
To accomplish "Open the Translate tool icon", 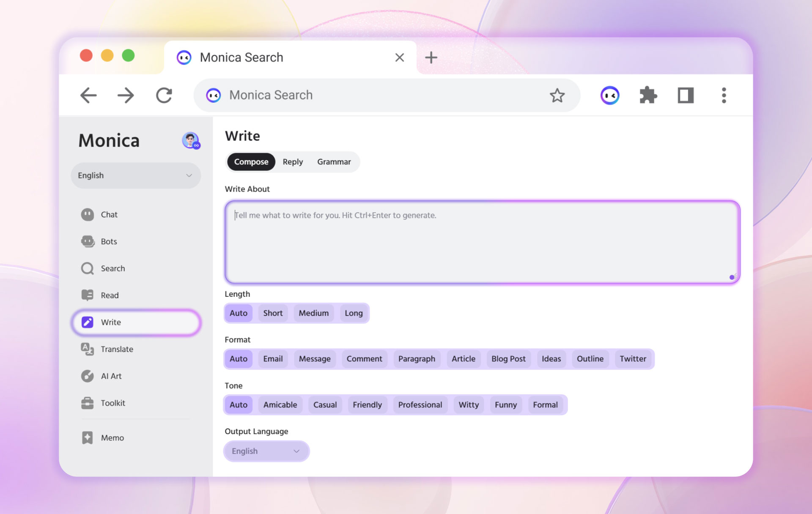I will point(88,349).
